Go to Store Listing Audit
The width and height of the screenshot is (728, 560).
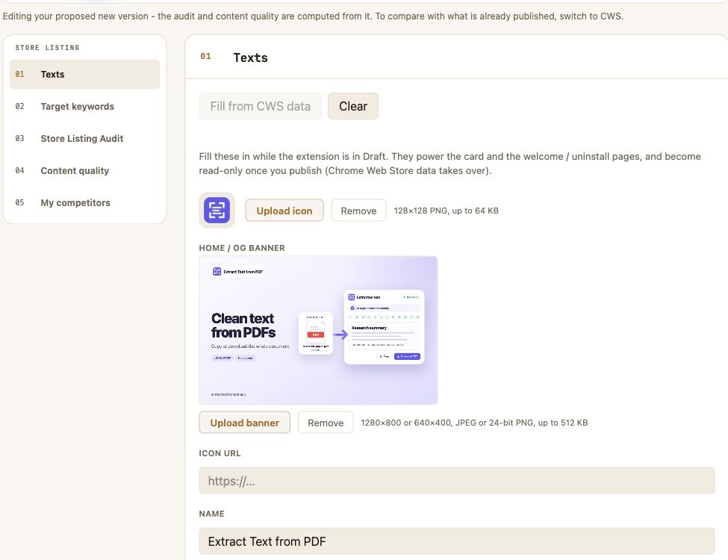coord(84,138)
